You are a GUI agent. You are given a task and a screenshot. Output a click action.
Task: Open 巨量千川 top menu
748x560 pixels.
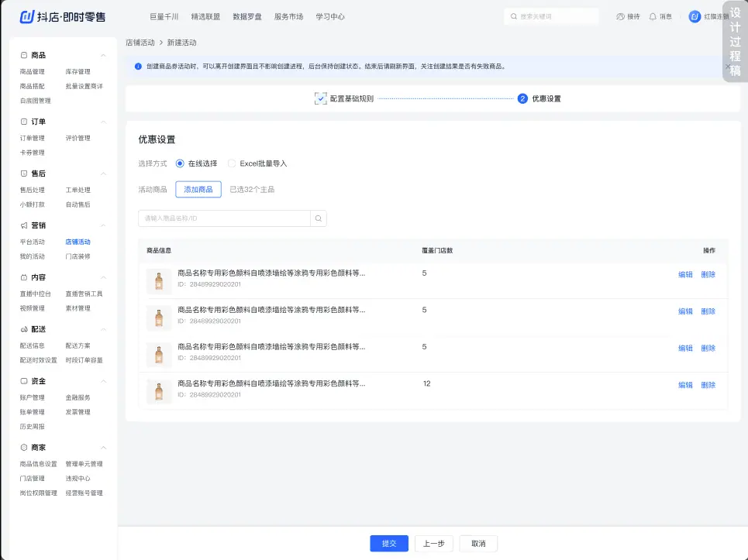pos(164,17)
